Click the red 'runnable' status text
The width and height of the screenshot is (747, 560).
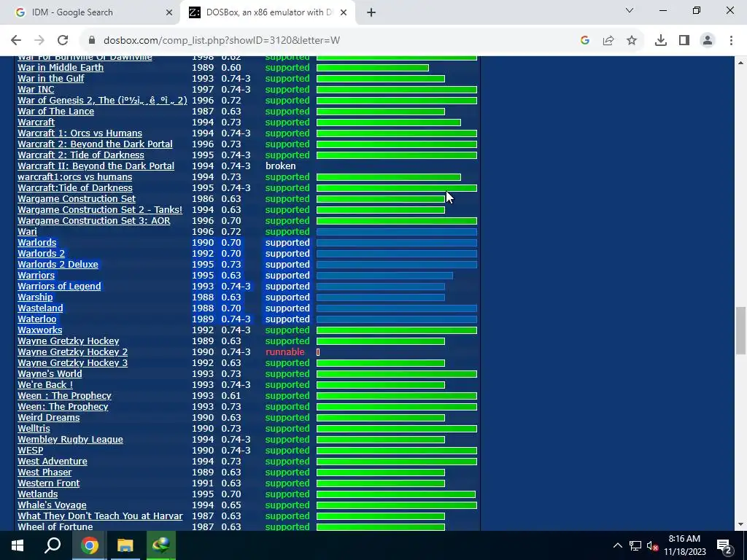pyautogui.click(x=285, y=352)
